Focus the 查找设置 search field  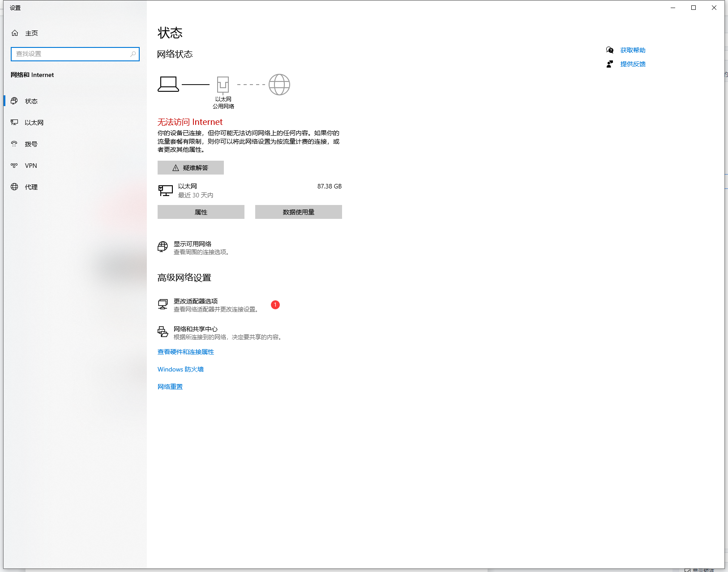coord(72,54)
